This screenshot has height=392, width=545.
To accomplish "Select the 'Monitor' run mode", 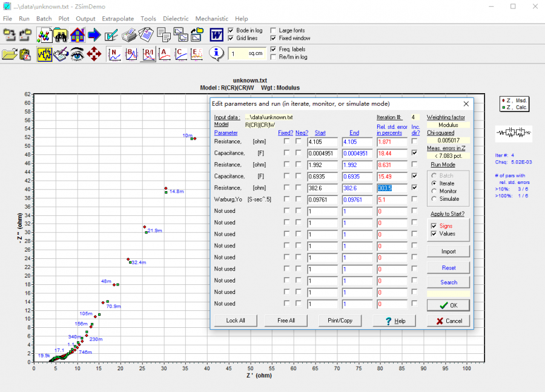I will (x=434, y=191).
